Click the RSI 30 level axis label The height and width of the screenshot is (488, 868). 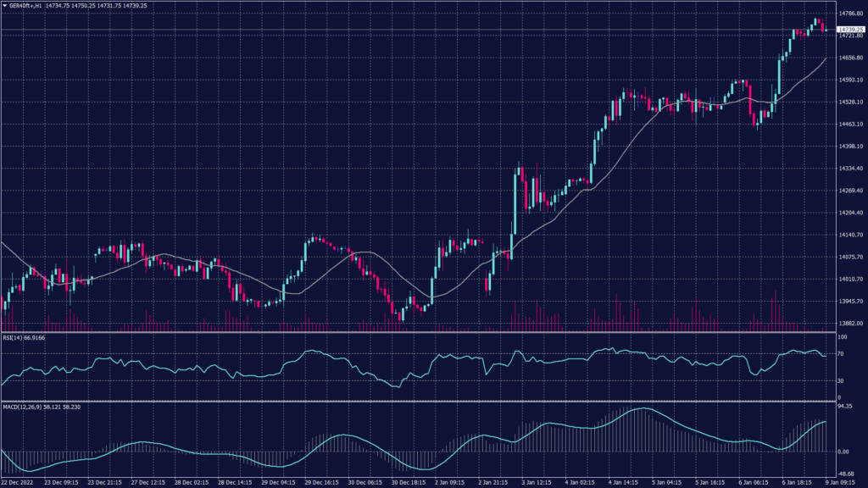(841, 380)
